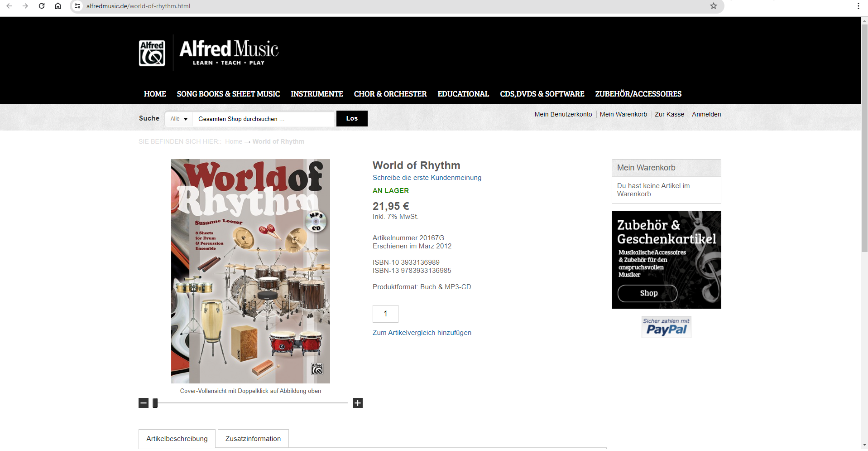
Task: Switch to the Zusatzinformation tab
Action: click(x=253, y=439)
